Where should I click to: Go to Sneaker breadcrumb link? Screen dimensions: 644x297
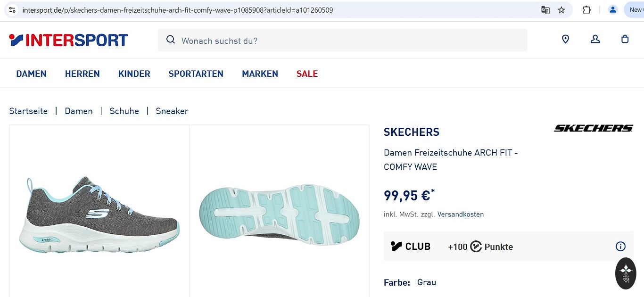click(x=172, y=111)
